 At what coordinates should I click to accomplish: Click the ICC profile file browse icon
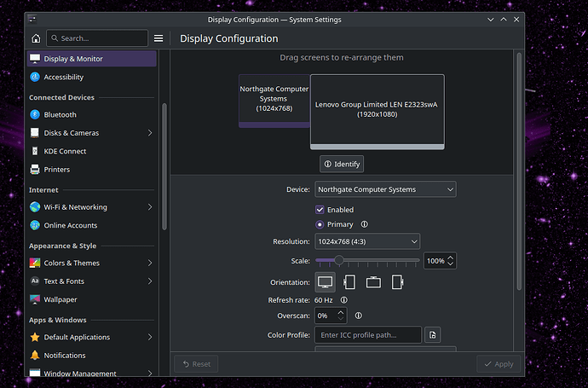pos(433,335)
